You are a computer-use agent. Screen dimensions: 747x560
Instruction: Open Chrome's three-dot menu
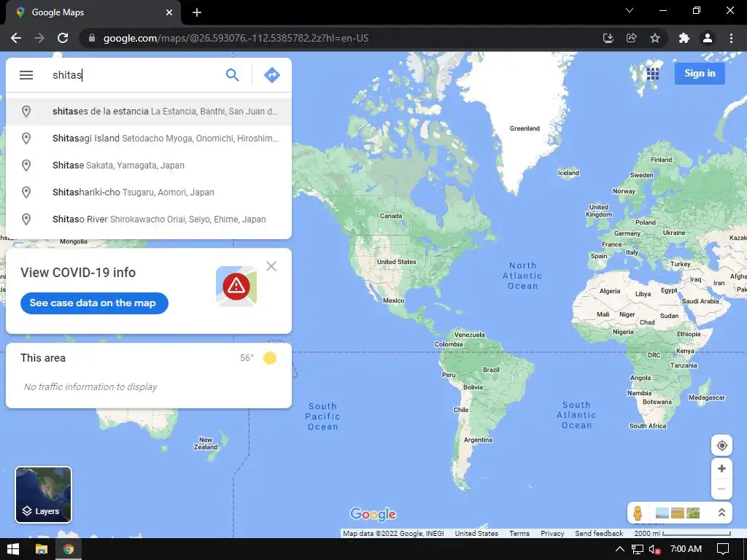coord(731,38)
